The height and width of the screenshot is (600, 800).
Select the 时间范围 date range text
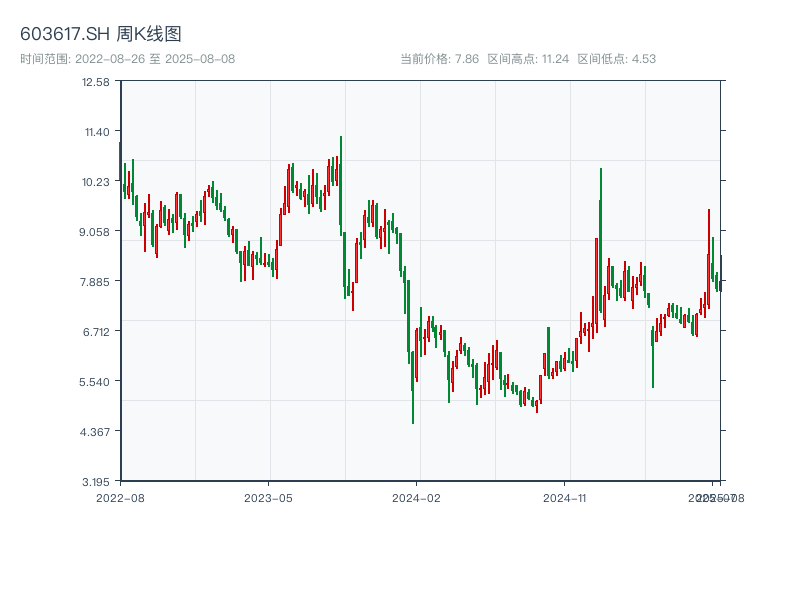pos(127,59)
